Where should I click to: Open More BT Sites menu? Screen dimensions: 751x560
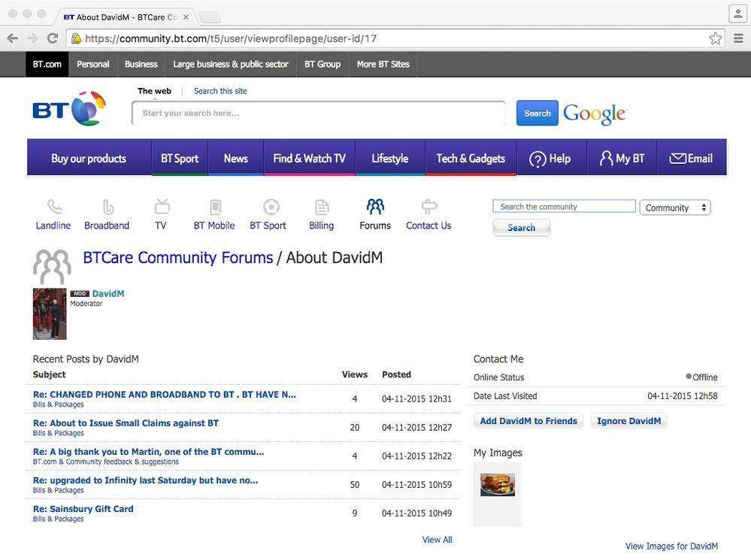coord(383,64)
